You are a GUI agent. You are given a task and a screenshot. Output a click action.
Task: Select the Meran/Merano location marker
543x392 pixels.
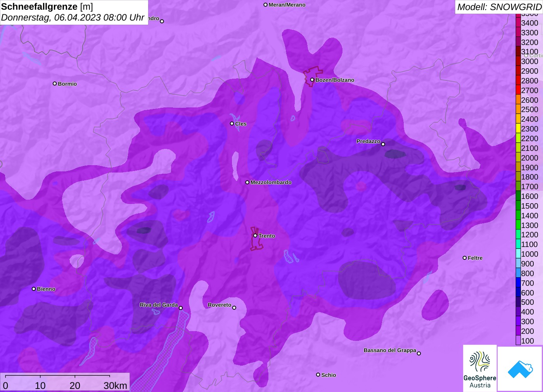tap(266, 5)
